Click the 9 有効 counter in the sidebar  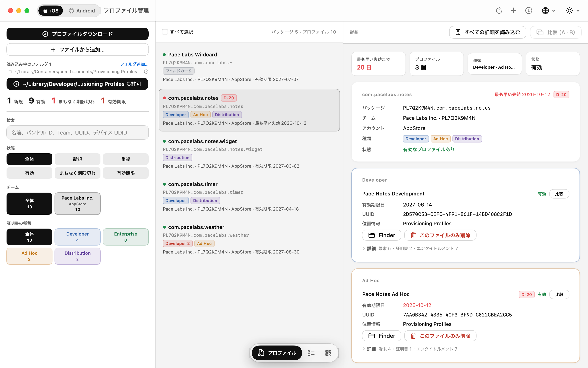pyautogui.click(x=37, y=101)
